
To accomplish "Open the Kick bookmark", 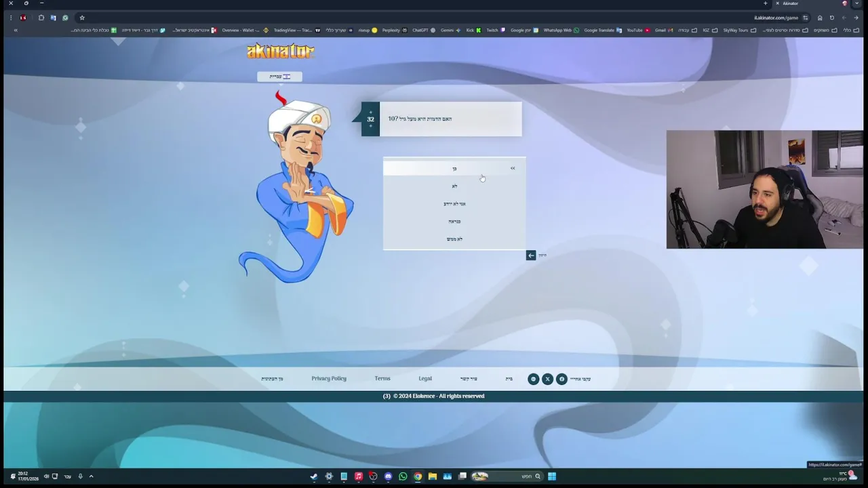I will [x=473, y=30].
